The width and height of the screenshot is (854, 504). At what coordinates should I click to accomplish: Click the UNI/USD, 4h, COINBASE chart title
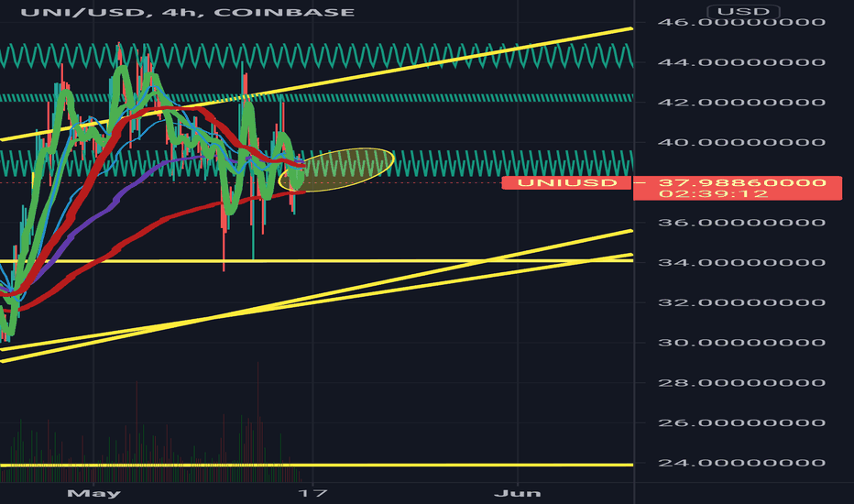click(x=187, y=11)
